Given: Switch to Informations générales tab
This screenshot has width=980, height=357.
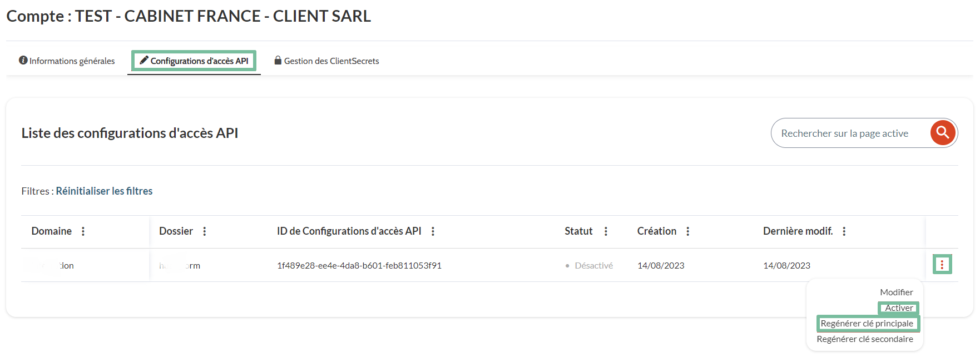Looking at the screenshot, I should (x=67, y=61).
